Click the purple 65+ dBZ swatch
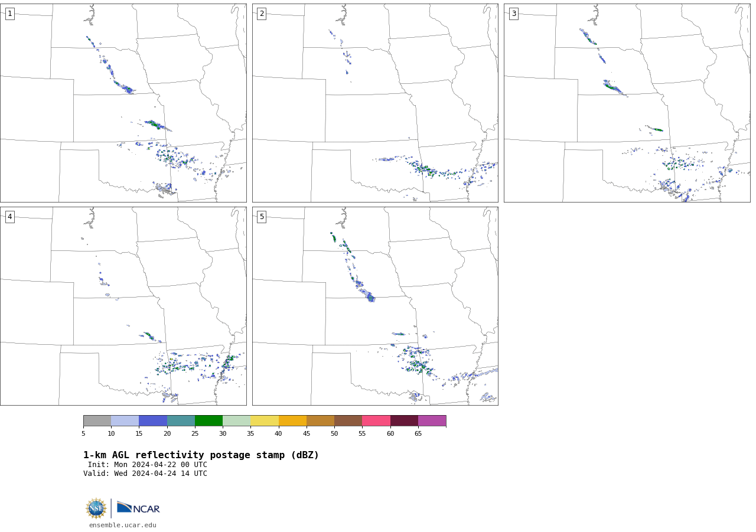 coord(432,421)
